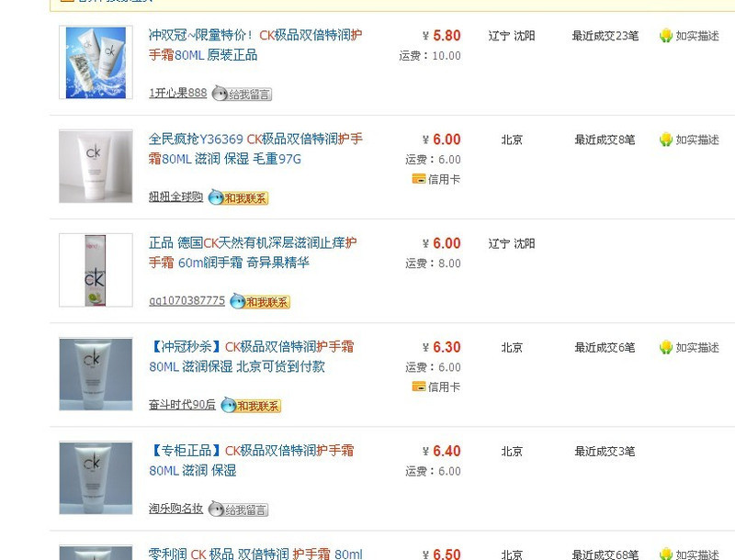This screenshot has width=735, height=560.
Task: Visit seller 1开心果888 shop link
Action: [177, 93]
